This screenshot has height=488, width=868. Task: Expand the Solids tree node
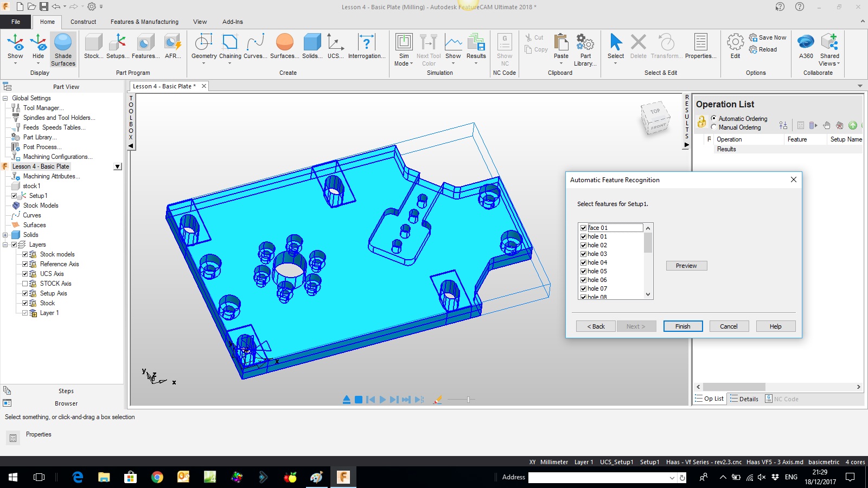(5, 235)
